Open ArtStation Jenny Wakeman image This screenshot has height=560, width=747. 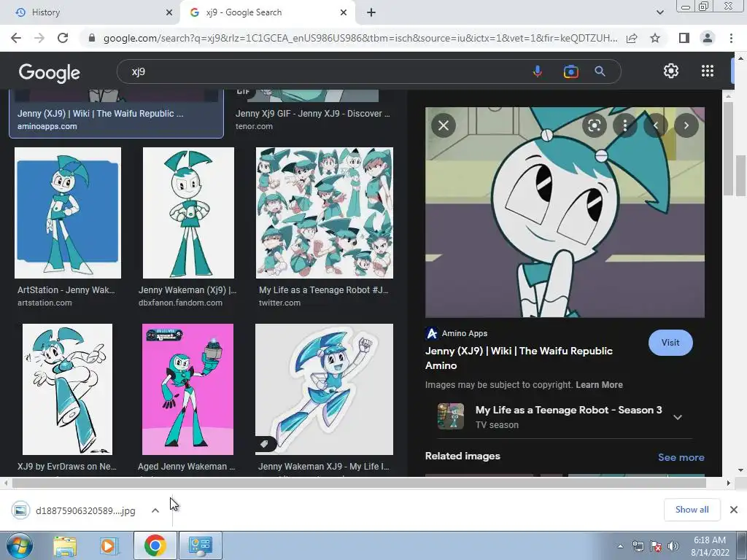click(x=68, y=213)
